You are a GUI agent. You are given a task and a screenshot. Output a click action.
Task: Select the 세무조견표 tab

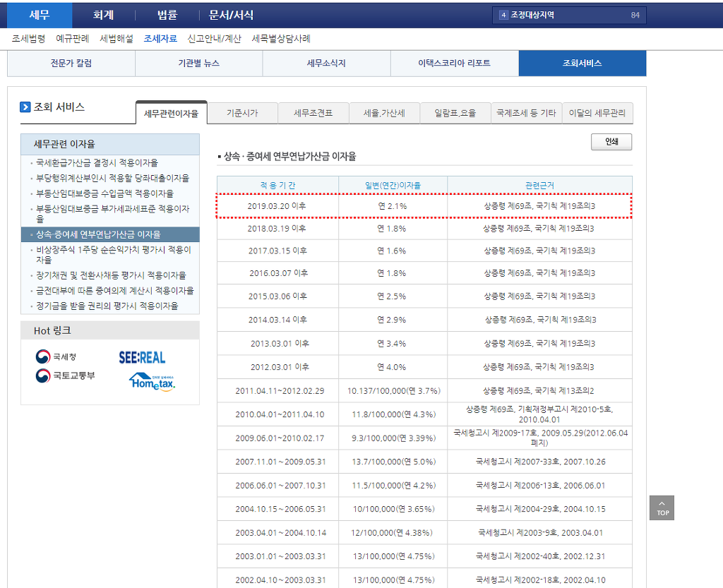[313, 113]
